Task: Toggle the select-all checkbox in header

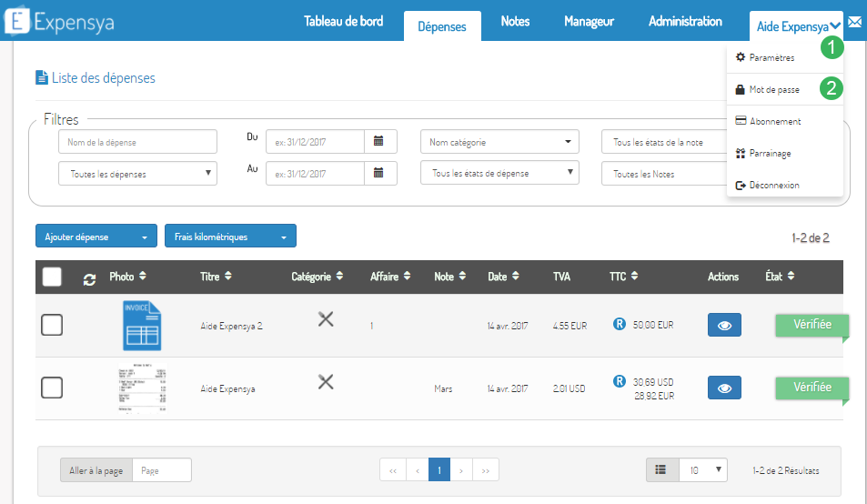Action: click(x=52, y=277)
